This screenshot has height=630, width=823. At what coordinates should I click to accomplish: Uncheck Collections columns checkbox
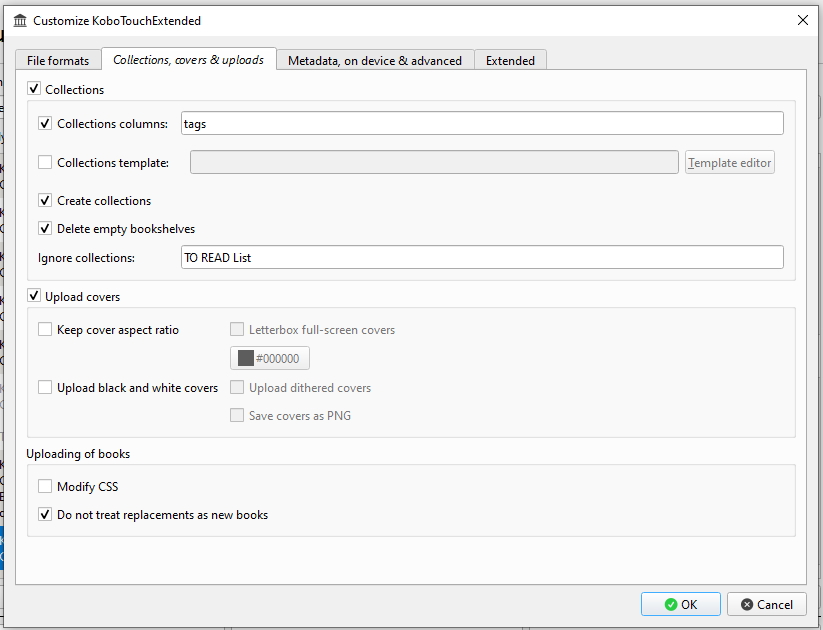(45, 123)
